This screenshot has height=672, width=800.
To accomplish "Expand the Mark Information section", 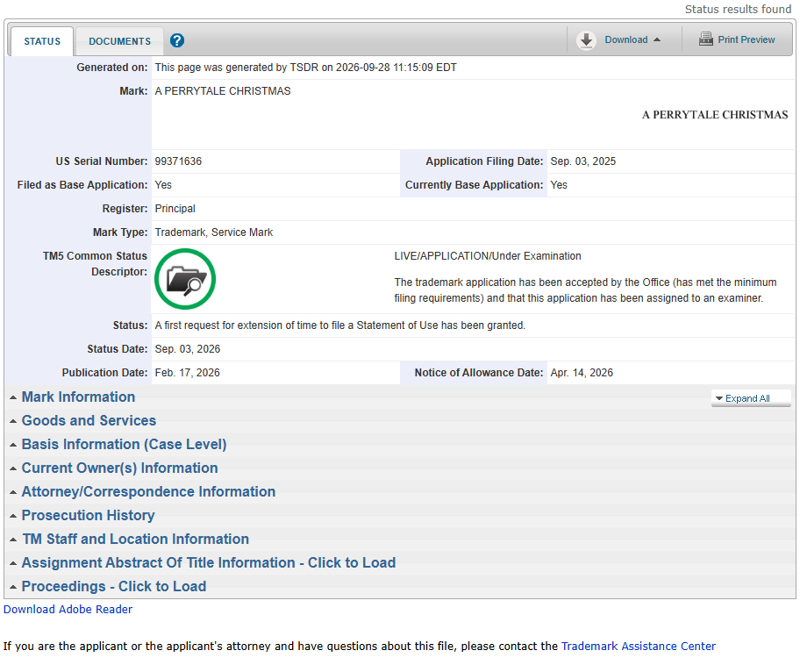I will [78, 397].
